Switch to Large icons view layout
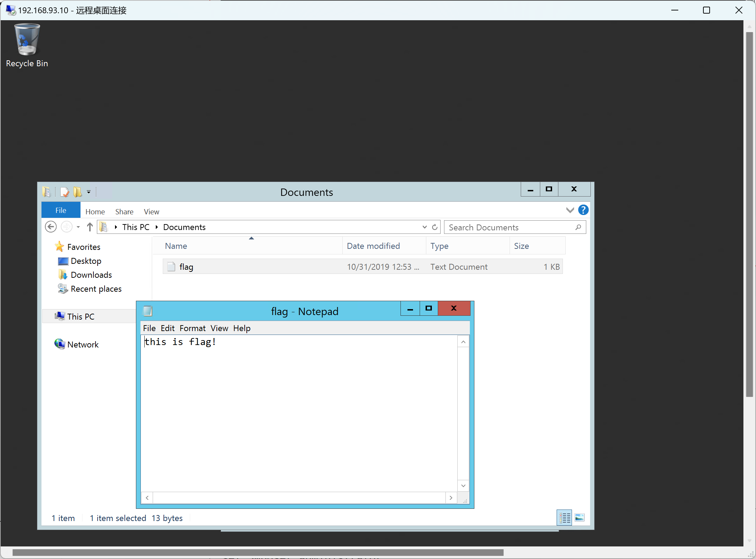The image size is (756, 559). pyautogui.click(x=580, y=518)
